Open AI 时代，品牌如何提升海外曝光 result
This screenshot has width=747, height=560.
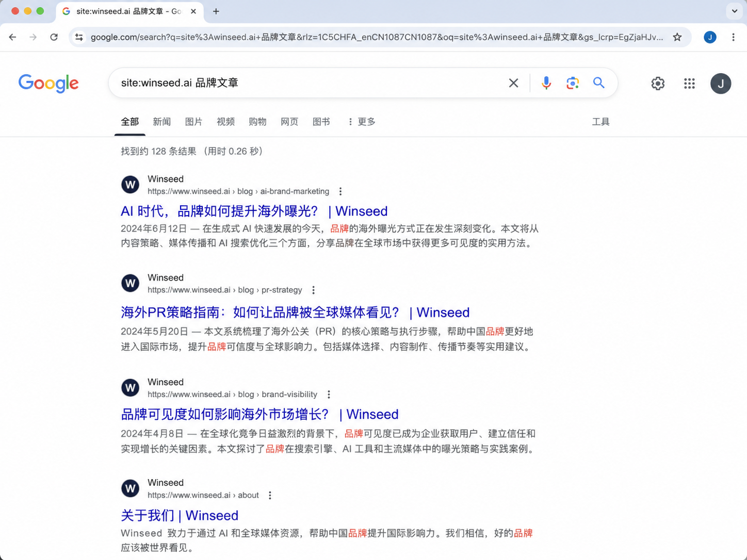click(254, 211)
